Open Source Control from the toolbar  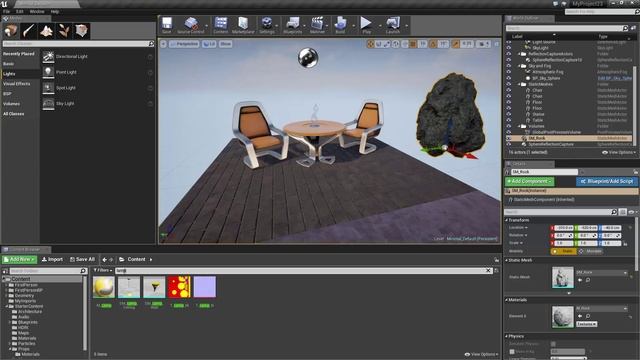[x=191, y=24]
